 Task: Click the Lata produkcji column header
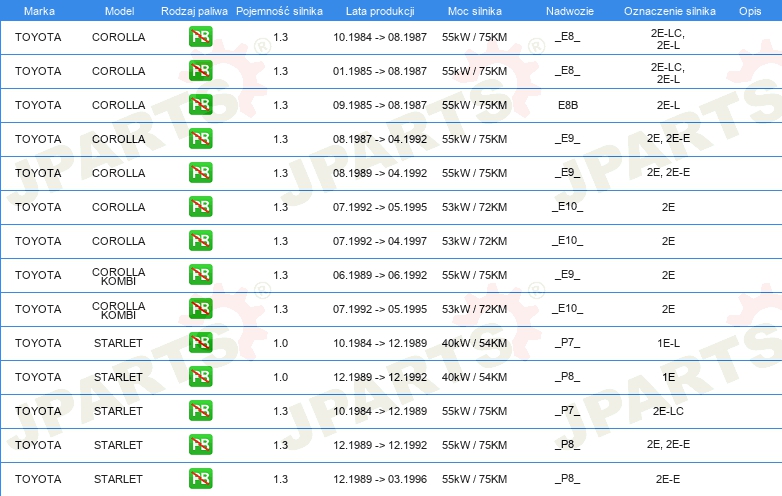(x=380, y=11)
